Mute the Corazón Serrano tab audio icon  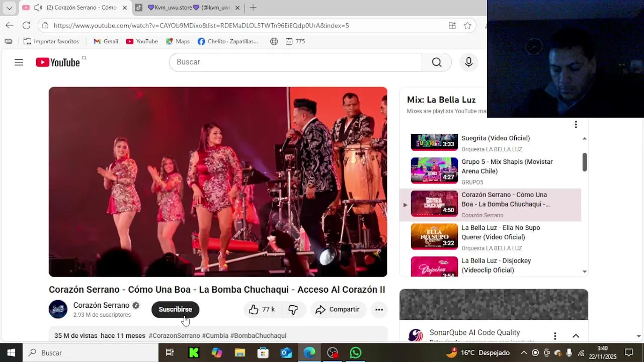coord(38,8)
